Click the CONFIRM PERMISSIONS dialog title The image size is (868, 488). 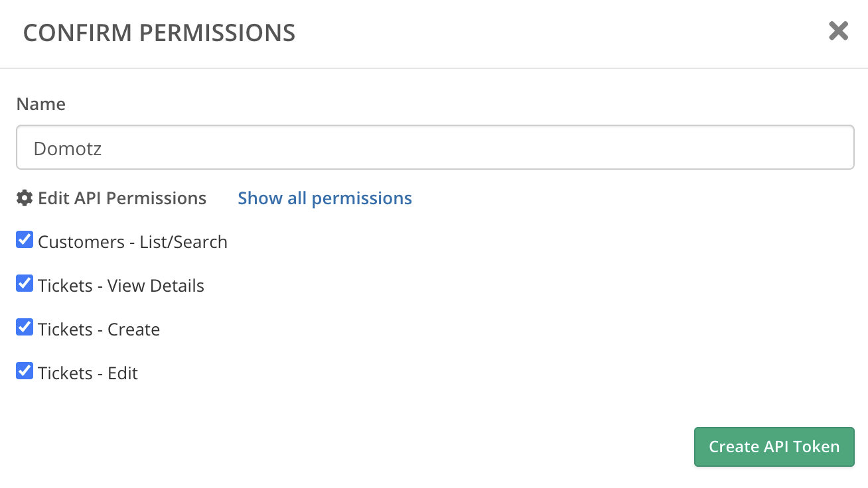coord(159,32)
